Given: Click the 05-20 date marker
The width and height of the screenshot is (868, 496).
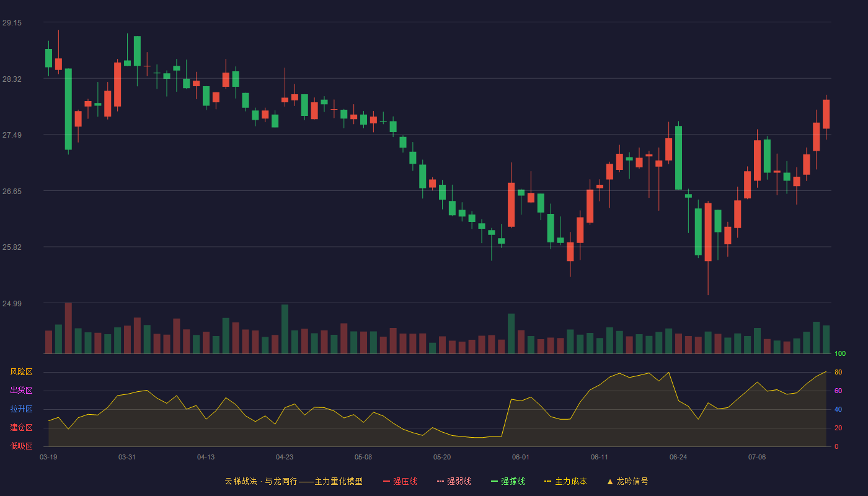Looking at the screenshot, I should tap(442, 457).
